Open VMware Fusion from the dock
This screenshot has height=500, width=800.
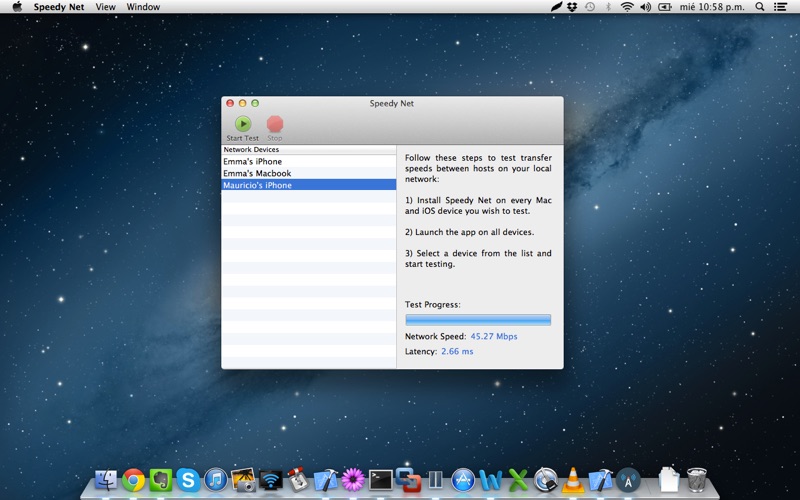(x=408, y=480)
